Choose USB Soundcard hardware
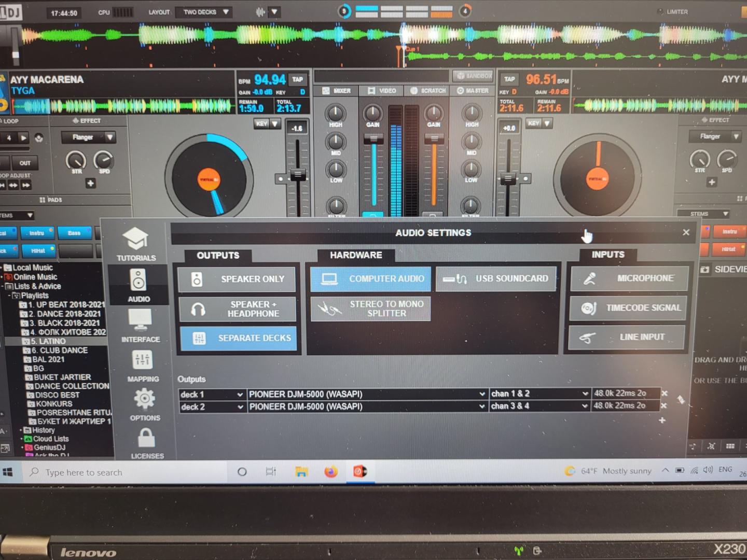This screenshot has width=747, height=560. [x=496, y=278]
